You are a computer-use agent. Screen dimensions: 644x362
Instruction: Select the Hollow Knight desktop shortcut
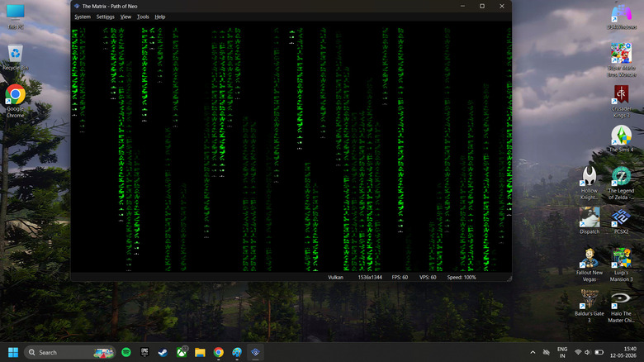[x=590, y=183]
